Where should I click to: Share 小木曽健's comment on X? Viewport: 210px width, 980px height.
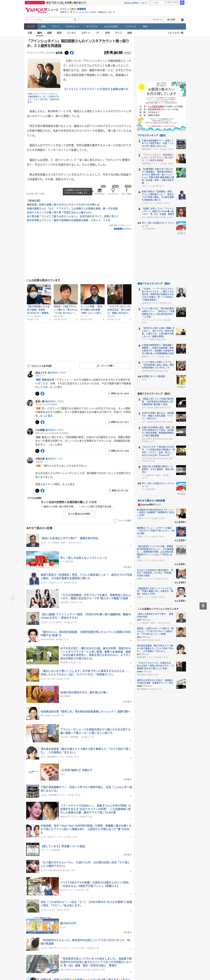37,450
